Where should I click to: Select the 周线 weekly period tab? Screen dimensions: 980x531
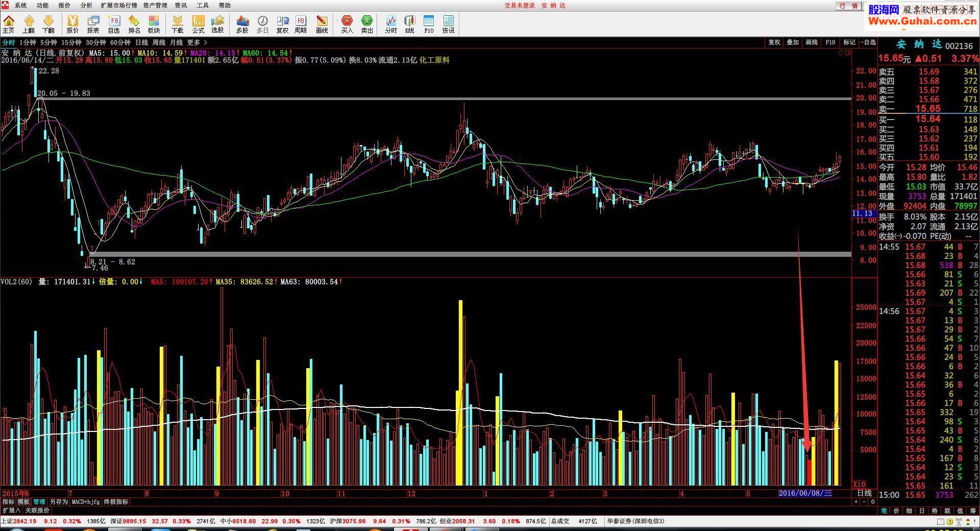coord(159,42)
